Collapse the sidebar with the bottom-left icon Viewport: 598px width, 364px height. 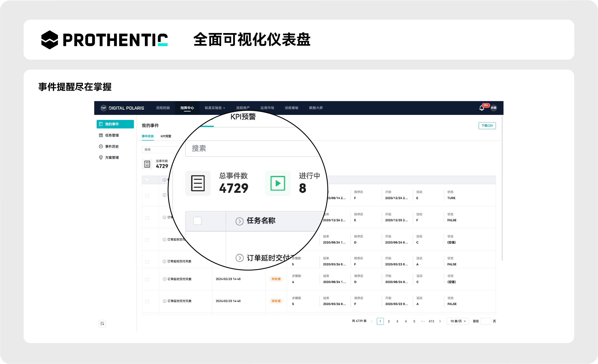click(102, 324)
